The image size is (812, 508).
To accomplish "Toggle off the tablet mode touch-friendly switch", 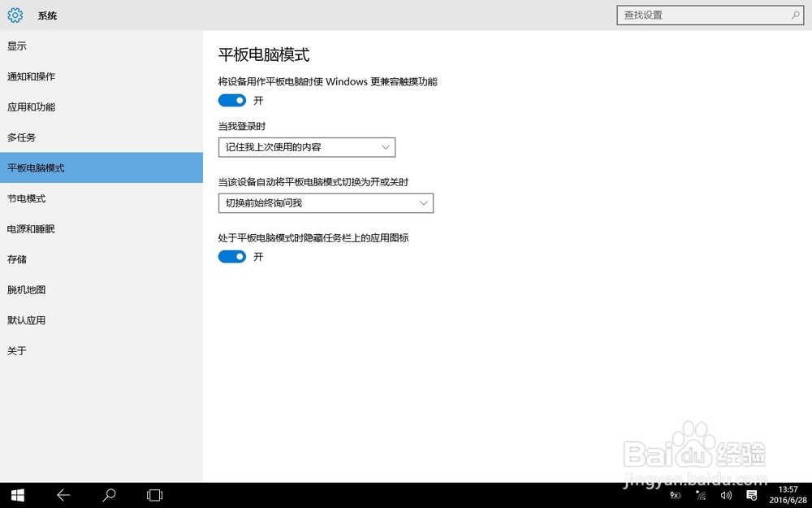I will point(232,101).
